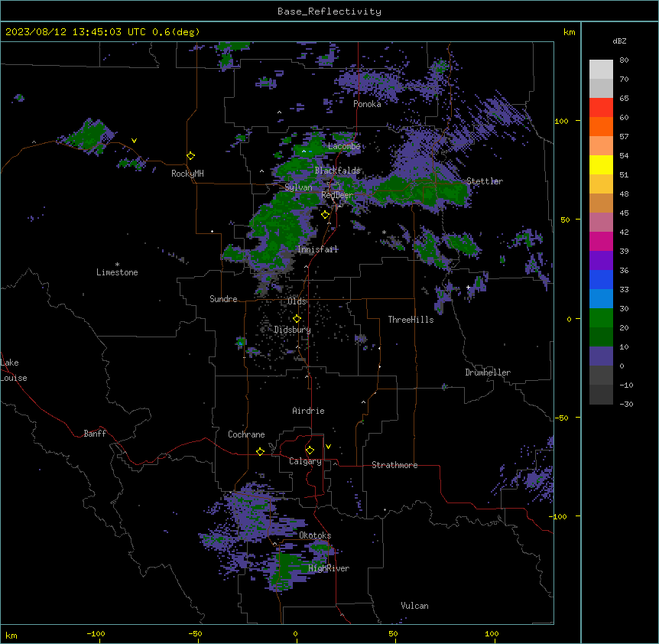This screenshot has width=659, height=644.
Task: Click the Airdrie map label
Action: point(309,411)
